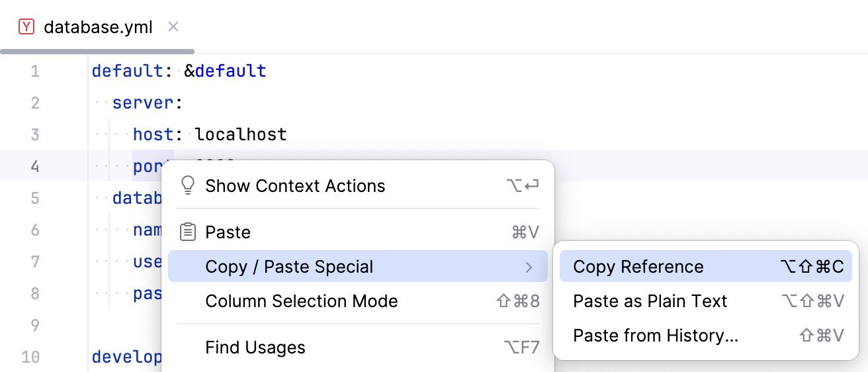Click the lightbulb Show Context Actions icon
Viewport: 868px width, 372px height.
pyautogui.click(x=188, y=185)
